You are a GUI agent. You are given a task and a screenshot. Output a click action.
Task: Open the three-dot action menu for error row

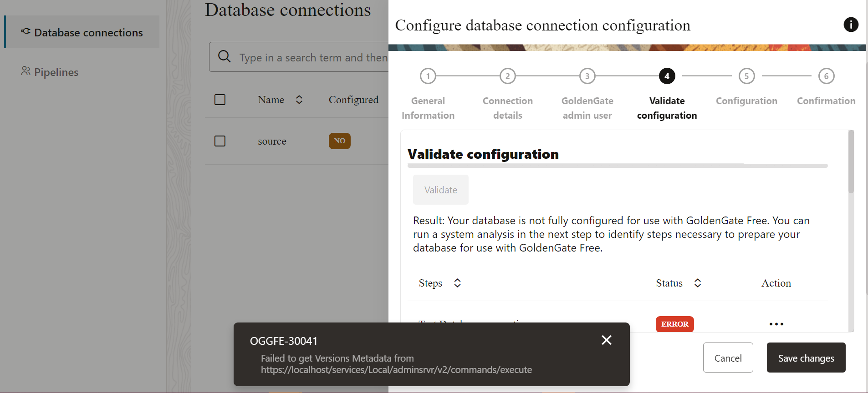[776, 324]
